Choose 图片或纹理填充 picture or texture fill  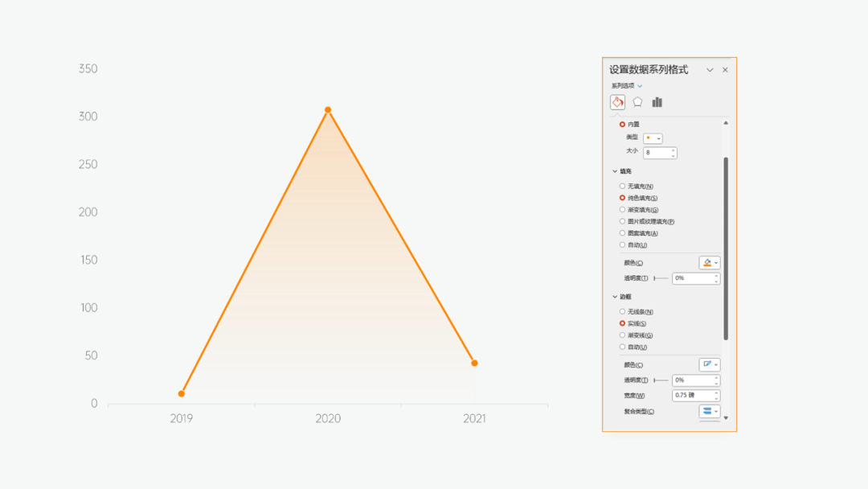[x=622, y=221]
